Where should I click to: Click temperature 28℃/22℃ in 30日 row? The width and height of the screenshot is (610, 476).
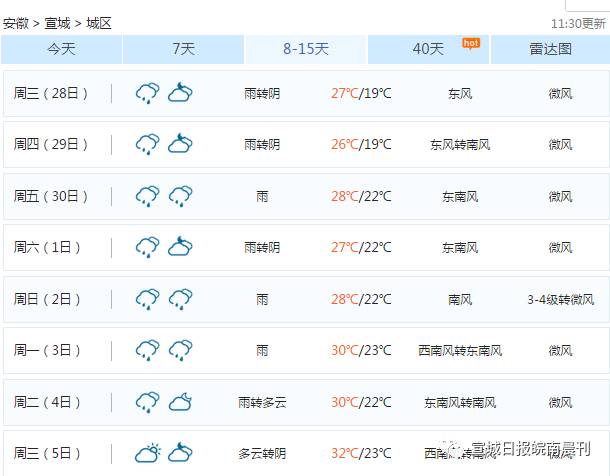pos(361,196)
